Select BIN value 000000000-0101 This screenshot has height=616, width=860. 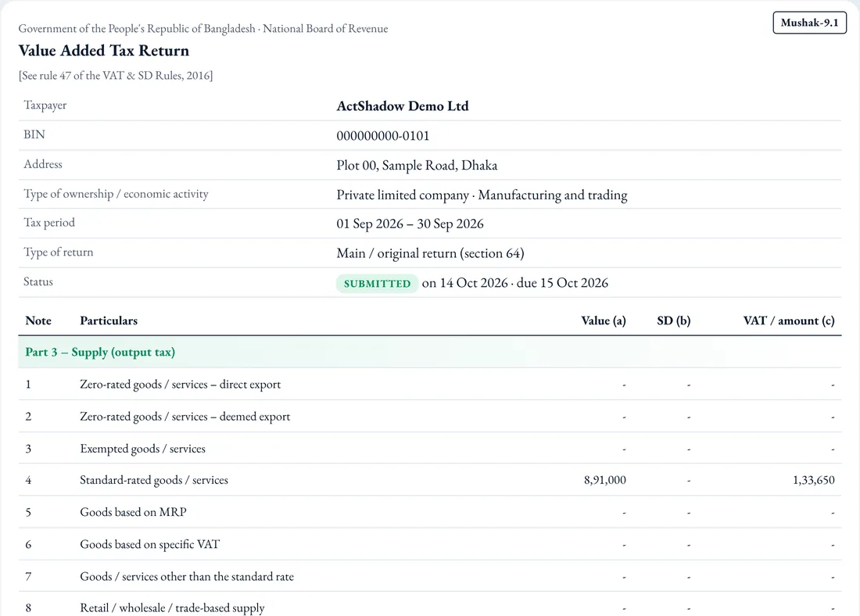click(x=383, y=136)
